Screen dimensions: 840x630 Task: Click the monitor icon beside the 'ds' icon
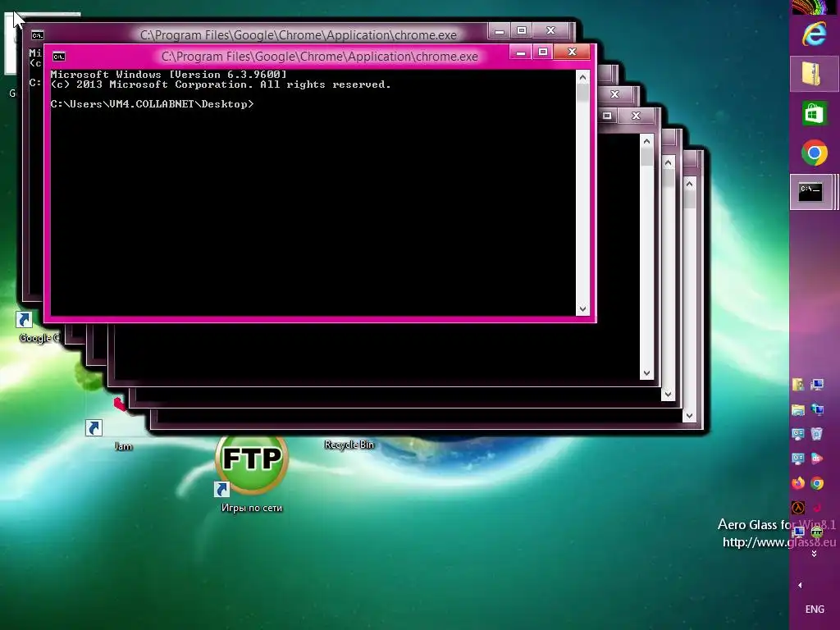(798, 458)
